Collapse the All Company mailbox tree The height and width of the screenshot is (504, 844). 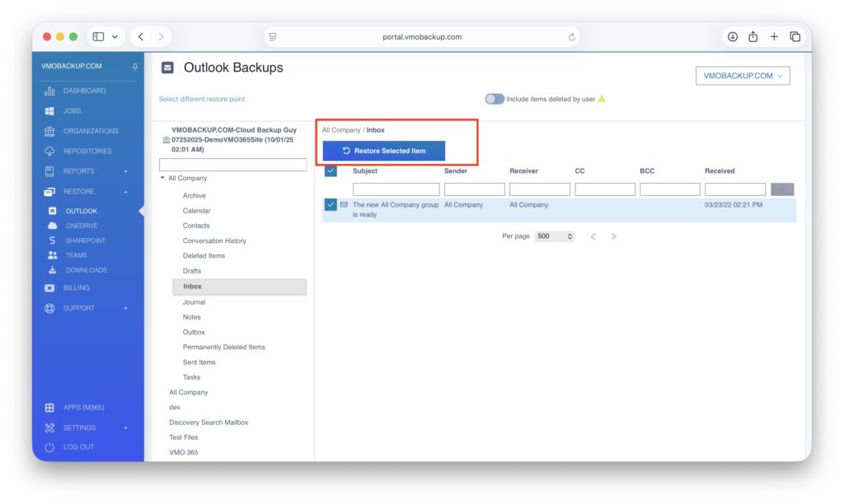coord(162,178)
